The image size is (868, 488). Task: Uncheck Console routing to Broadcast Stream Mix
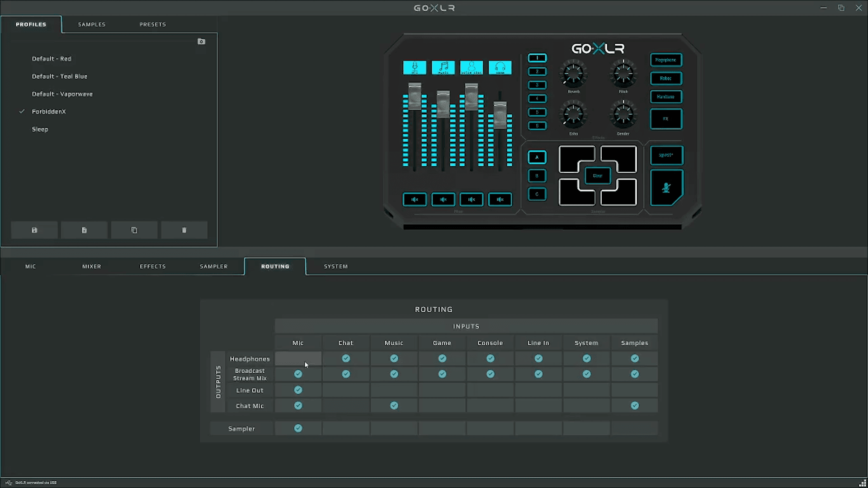491,374
